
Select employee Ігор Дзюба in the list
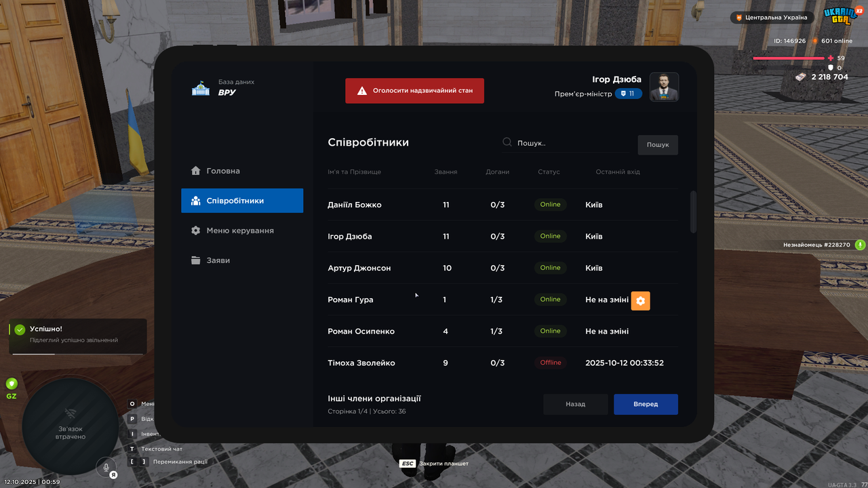(502, 237)
